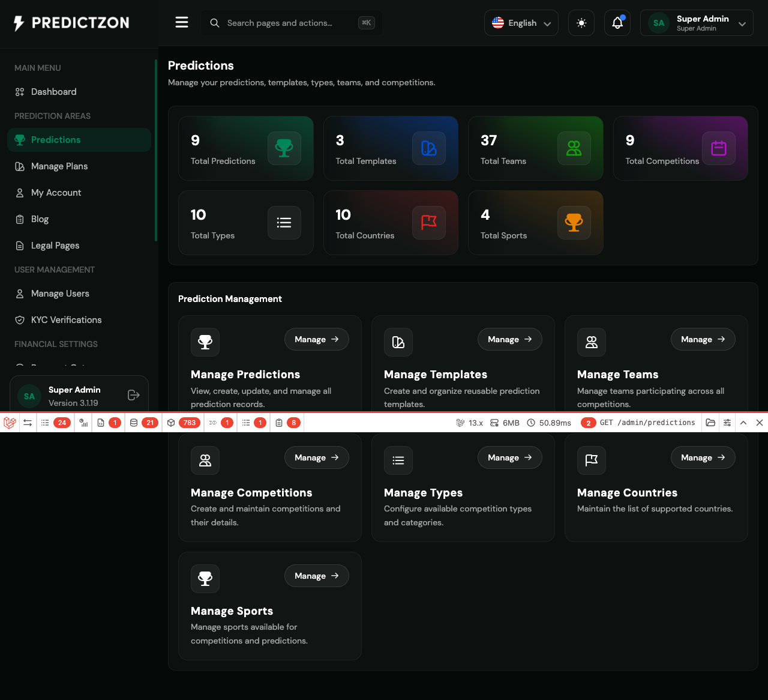Click the Predictzon logo
This screenshot has width=768, height=700.
click(x=71, y=23)
